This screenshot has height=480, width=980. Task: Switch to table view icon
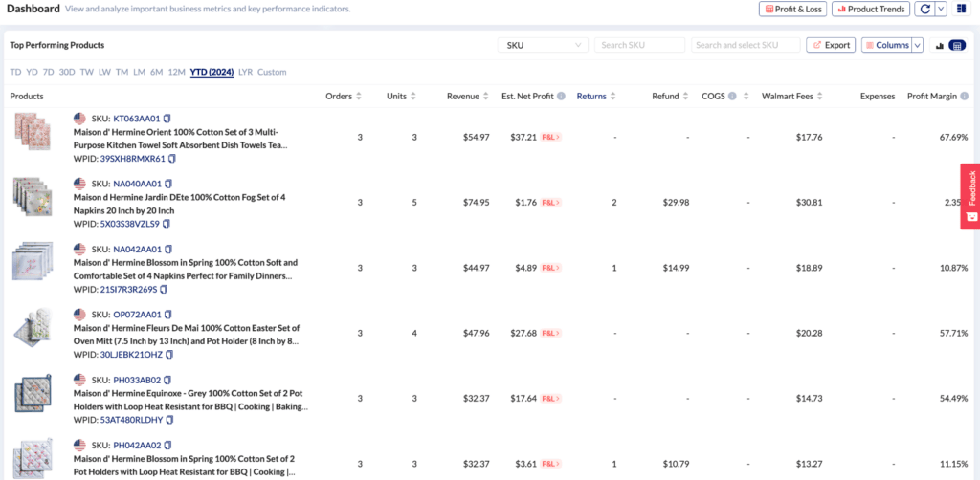957,46
